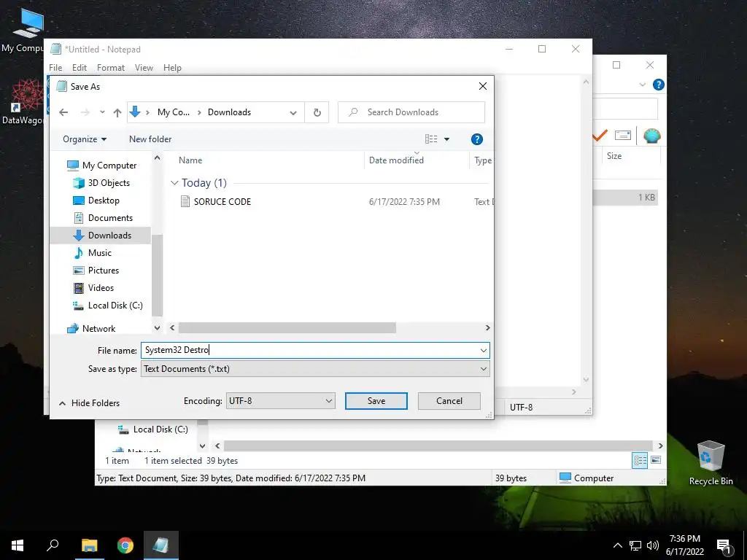The image size is (747, 560).
Task: Open the Save as type dropdown
Action: pyautogui.click(x=315, y=369)
